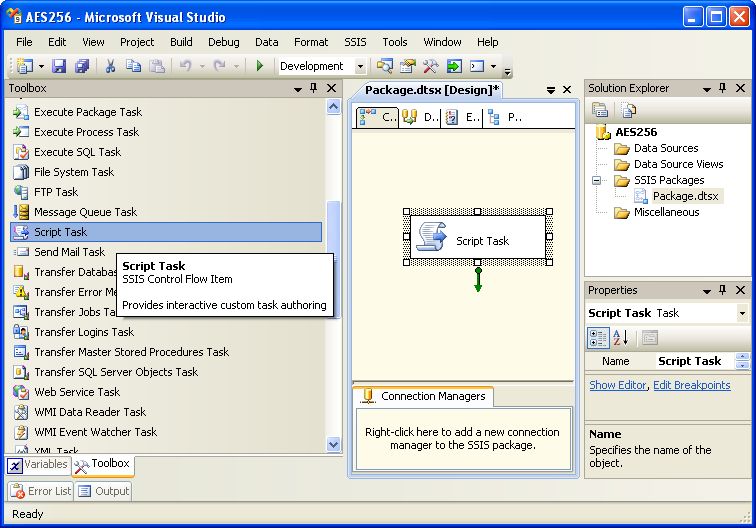Select the FTP Task toolbox item

pyautogui.click(x=55, y=192)
